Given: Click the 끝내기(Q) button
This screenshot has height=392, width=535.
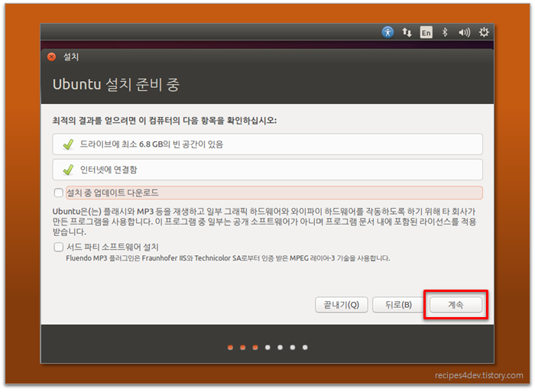Looking at the screenshot, I should coord(342,305).
